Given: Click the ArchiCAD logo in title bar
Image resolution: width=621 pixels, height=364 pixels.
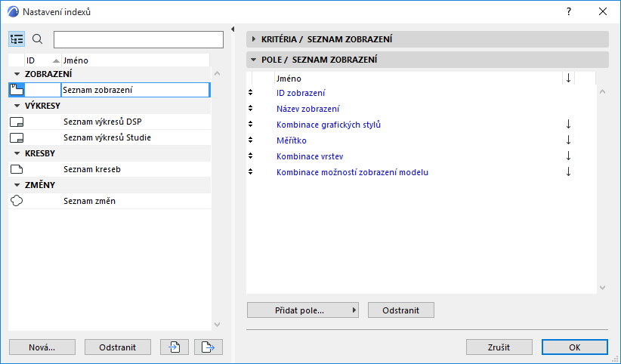Looking at the screenshot, I should [x=13, y=11].
